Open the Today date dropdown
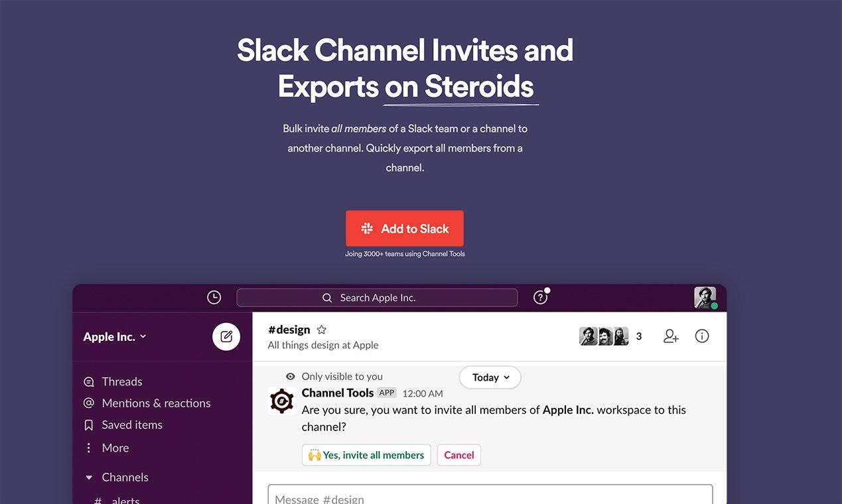This screenshot has height=504, width=842. [x=490, y=377]
